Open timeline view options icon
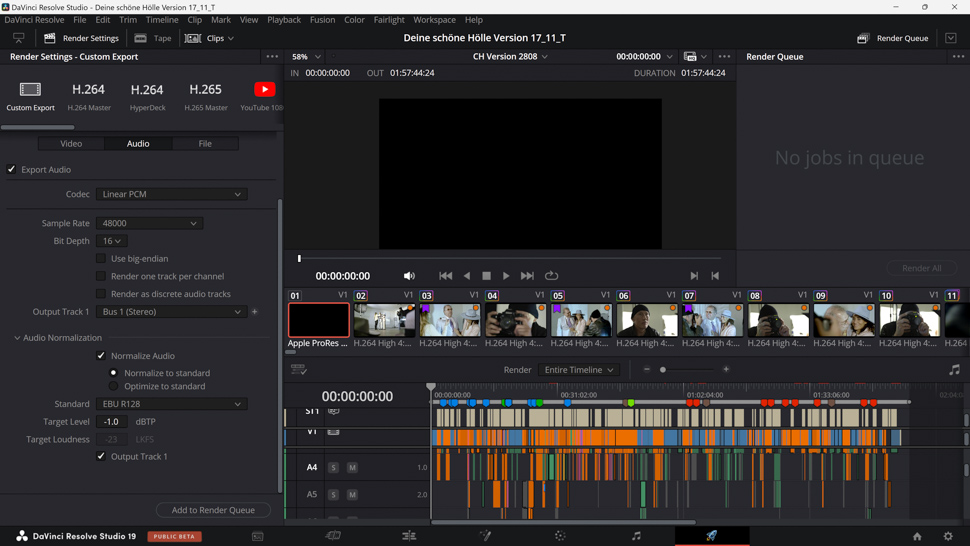Image resolution: width=970 pixels, height=546 pixels. 299,370
